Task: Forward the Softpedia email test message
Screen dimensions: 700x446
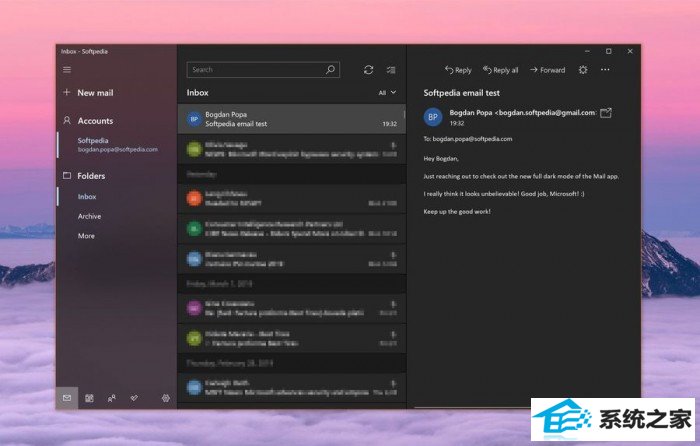Action: click(x=547, y=70)
